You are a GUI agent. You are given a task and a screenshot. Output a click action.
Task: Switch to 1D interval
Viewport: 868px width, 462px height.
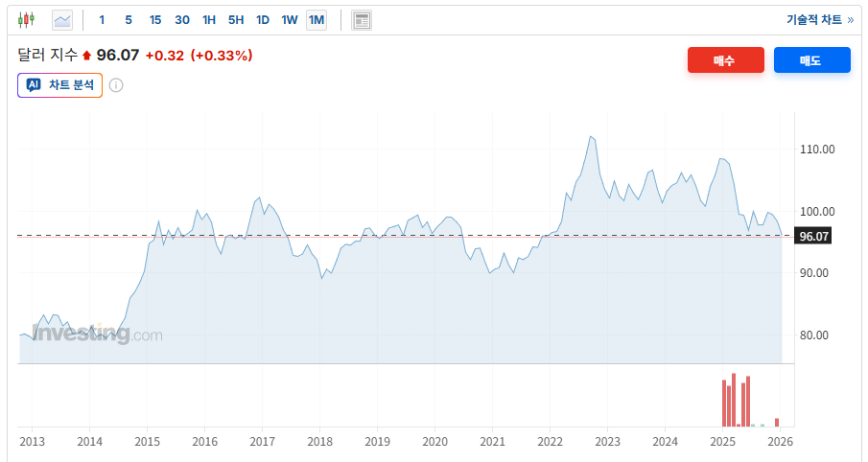tap(263, 20)
